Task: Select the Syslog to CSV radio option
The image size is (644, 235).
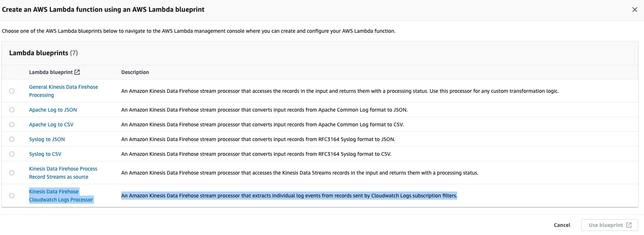Action: [12, 154]
